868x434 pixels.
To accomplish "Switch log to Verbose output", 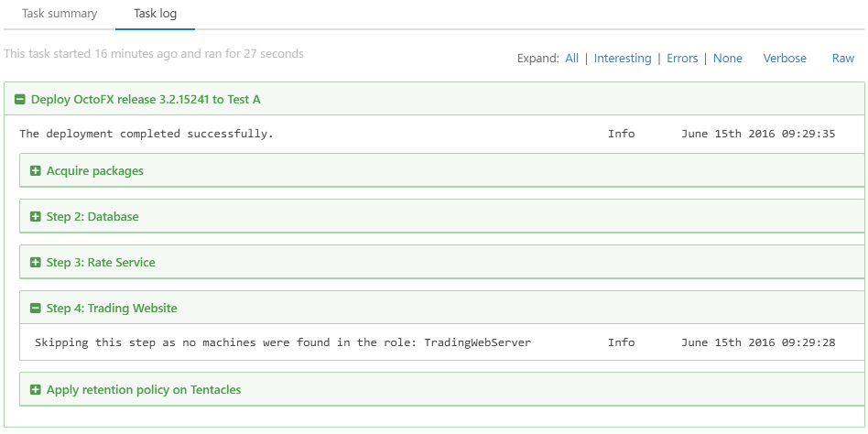I will (x=785, y=59).
